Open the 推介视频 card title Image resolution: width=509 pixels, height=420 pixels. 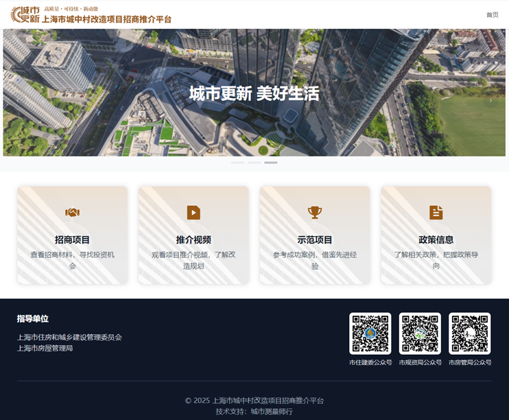pyautogui.click(x=193, y=240)
